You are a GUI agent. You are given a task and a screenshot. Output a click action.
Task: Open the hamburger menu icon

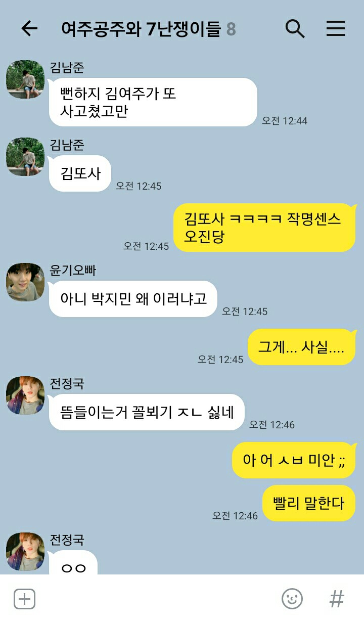point(335,29)
